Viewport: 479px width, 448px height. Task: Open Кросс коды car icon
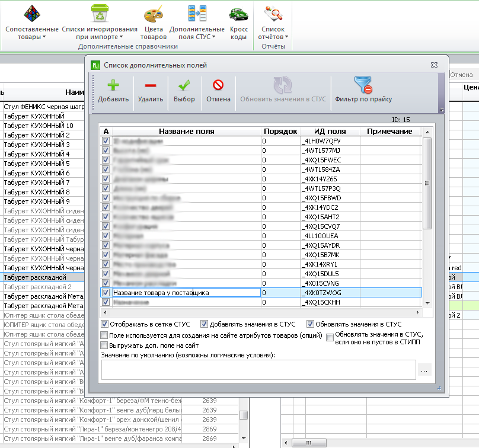coord(238,14)
